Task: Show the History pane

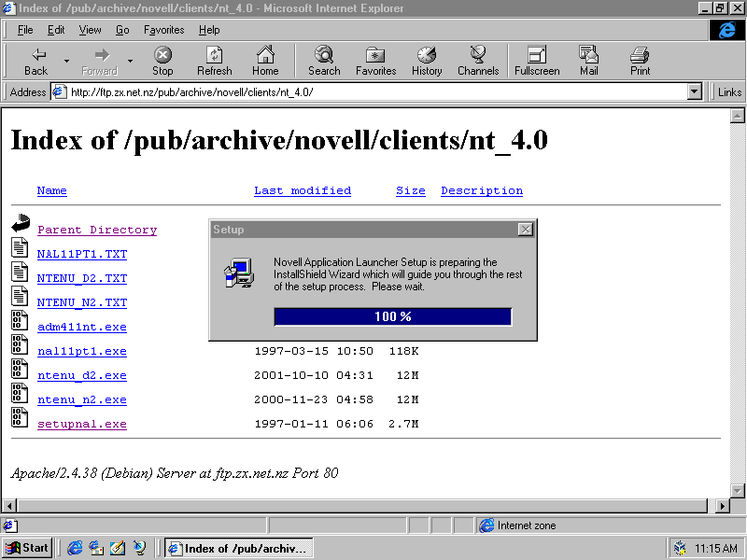Action: (x=427, y=61)
